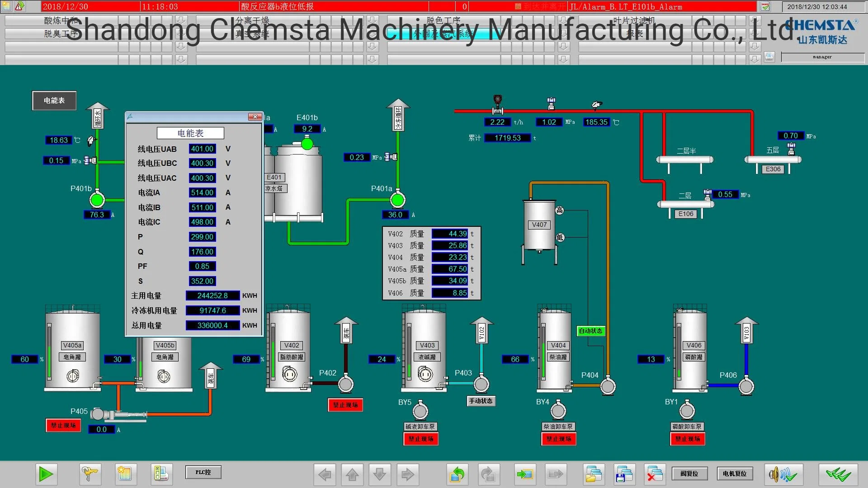Expand arrow beside 脱色工序 navigation row
This screenshot has height=488, width=868.
click(x=563, y=20)
